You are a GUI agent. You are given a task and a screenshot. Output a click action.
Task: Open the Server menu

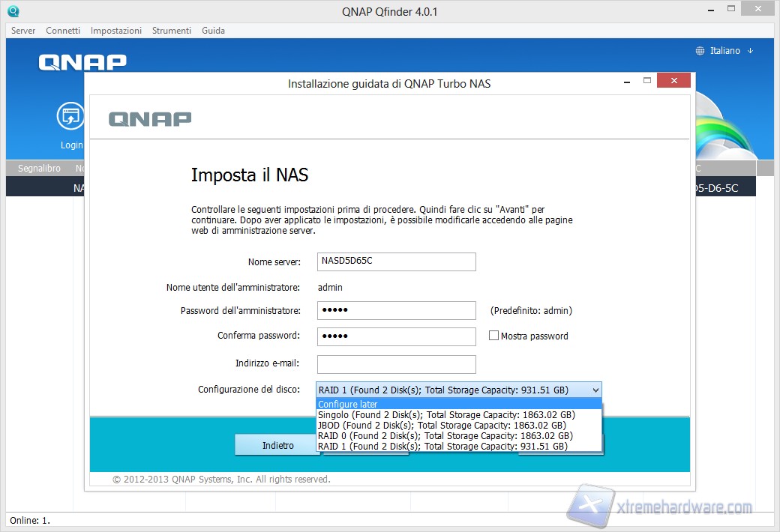(x=23, y=31)
